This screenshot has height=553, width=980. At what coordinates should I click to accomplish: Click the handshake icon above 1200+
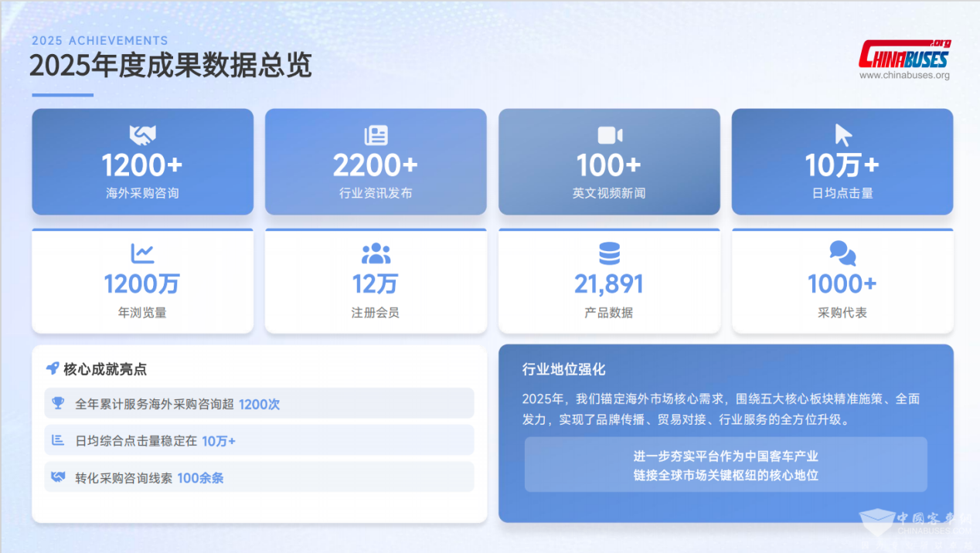[x=142, y=135]
